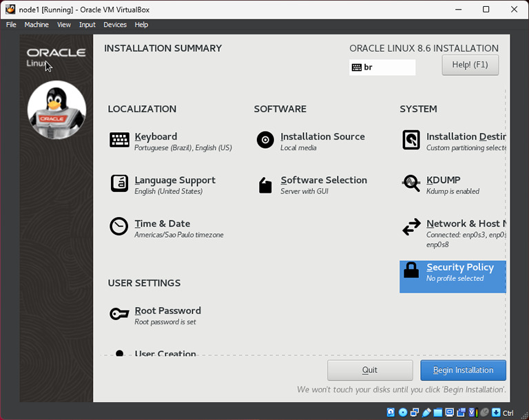Click the KDUMP magnifier icon

coord(411,184)
